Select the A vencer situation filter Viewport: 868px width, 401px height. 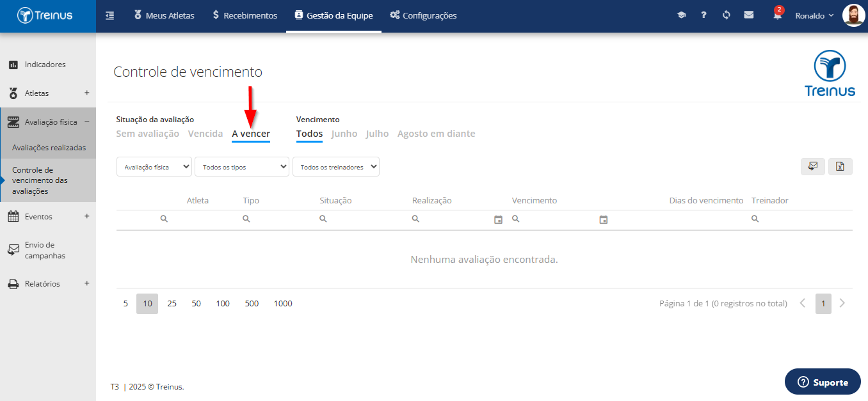[x=251, y=134]
